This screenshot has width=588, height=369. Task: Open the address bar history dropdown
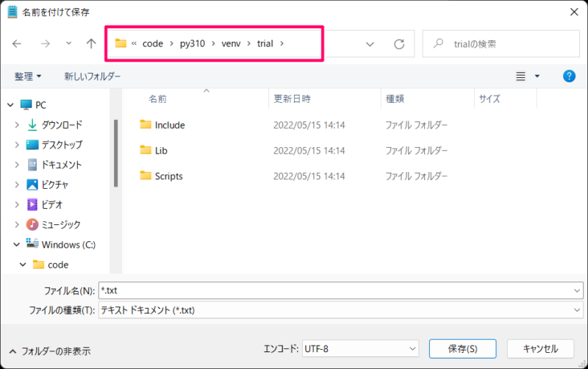370,44
